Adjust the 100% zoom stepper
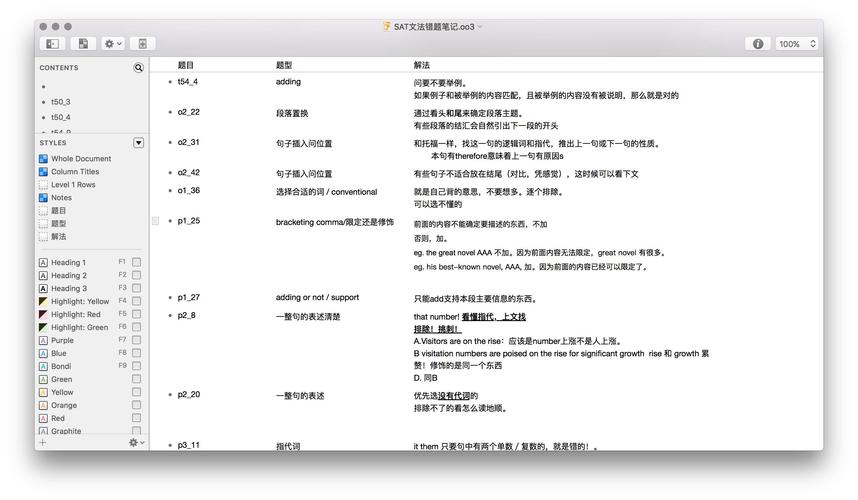The height and width of the screenshot is (500, 858). [813, 44]
